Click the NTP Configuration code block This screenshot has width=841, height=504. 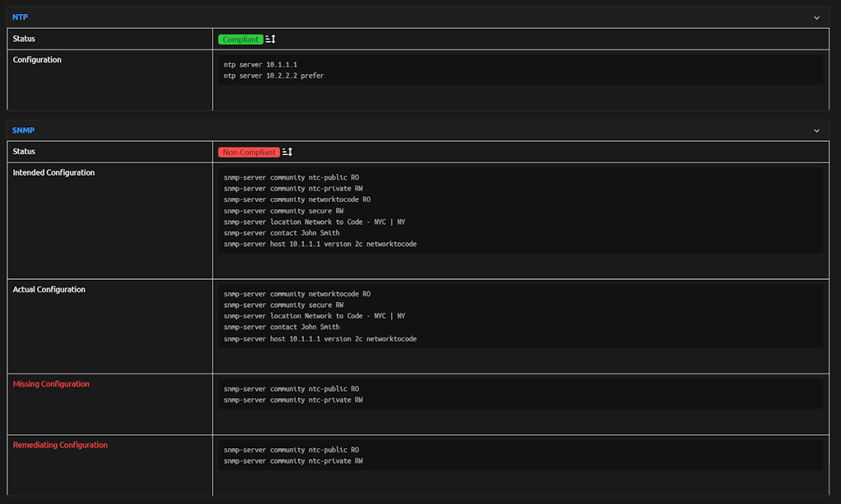click(x=520, y=70)
